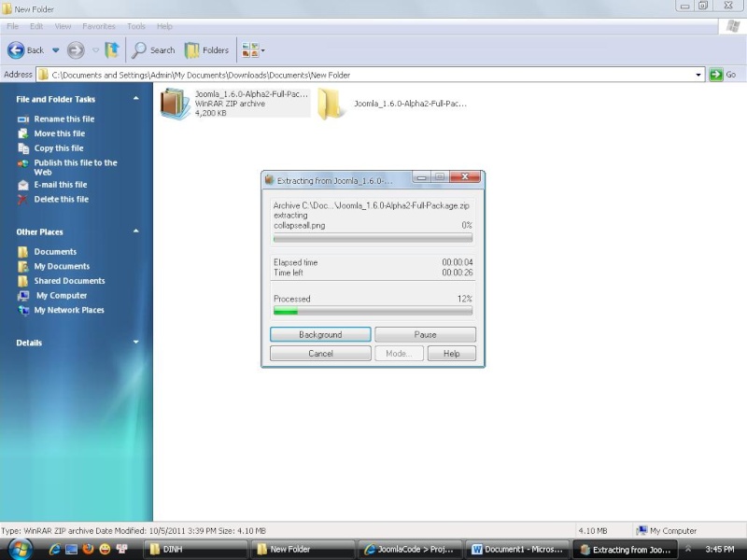Click E-mail this file link
Viewport: 747px width, 560px height.
tap(61, 185)
